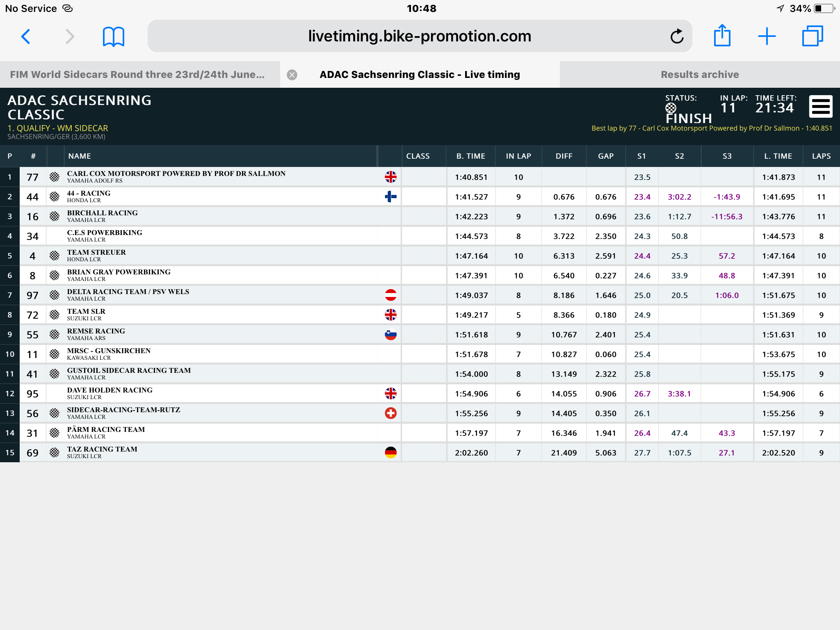Click the 1. QUALIFY - WM SIDECAR session label
The width and height of the screenshot is (840, 630).
point(58,128)
